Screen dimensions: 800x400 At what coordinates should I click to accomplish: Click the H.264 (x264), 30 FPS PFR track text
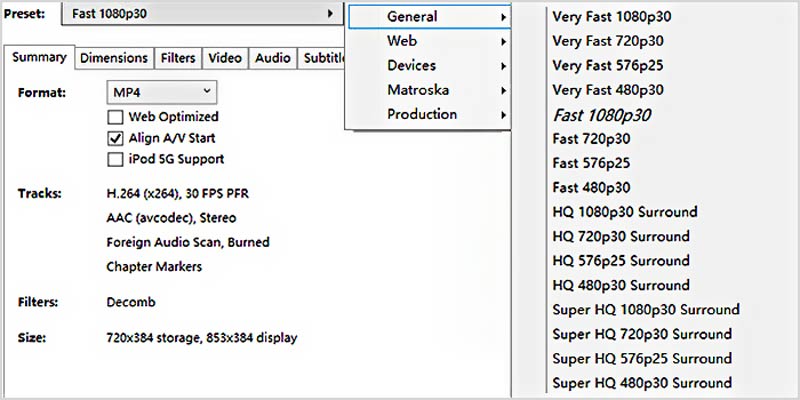click(178, 194)
